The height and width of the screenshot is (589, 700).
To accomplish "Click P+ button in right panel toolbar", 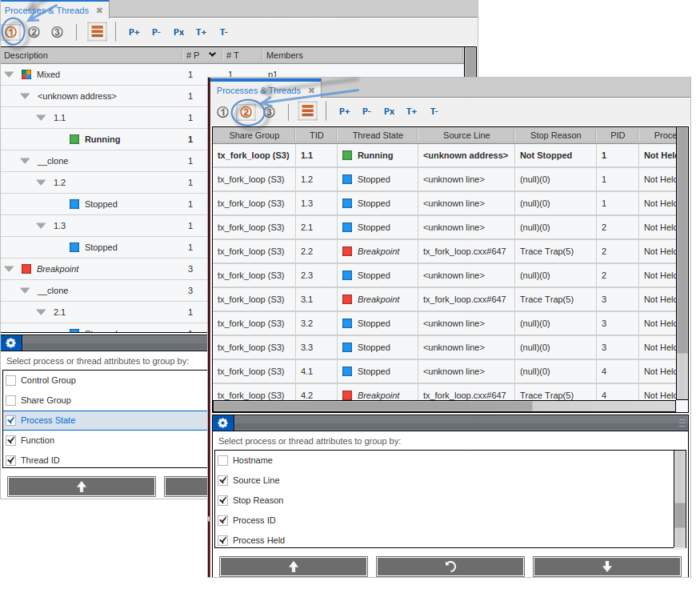I will click(344, 112).
